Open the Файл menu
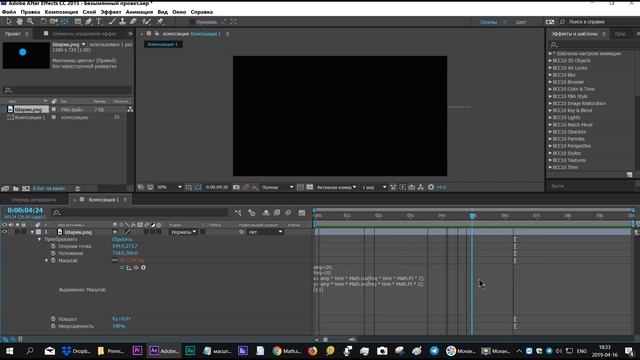640x360 pixels. [x=9, y=12]
